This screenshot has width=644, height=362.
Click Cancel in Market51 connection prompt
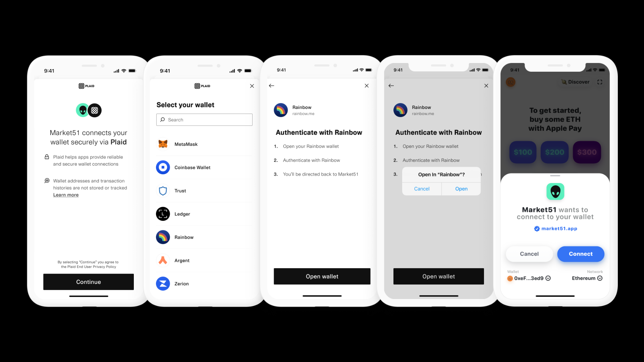(x=529, y=254)
